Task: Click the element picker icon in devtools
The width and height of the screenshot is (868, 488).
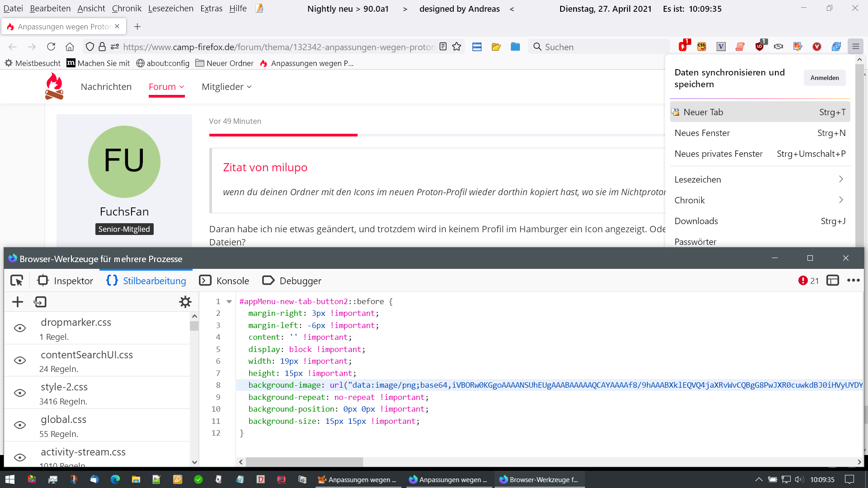Action: [17, 281]
